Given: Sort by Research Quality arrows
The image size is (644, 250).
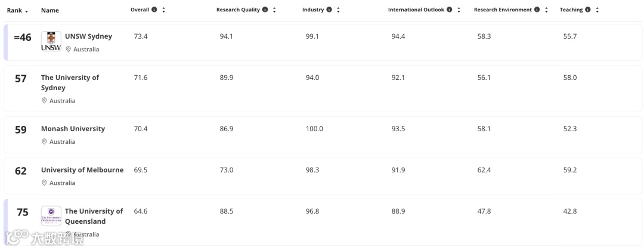Looking at the screenshot, I should 274,10.
